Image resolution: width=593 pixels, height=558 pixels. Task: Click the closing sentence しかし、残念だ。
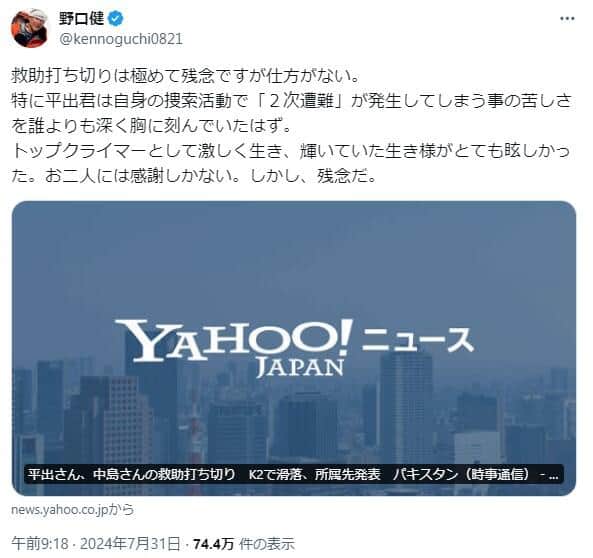point(314,176)
